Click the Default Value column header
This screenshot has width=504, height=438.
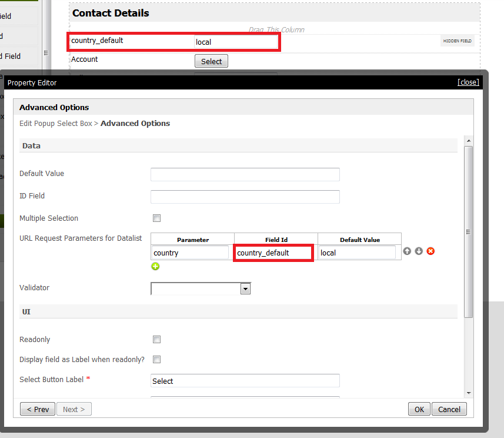tap(360, 240)
